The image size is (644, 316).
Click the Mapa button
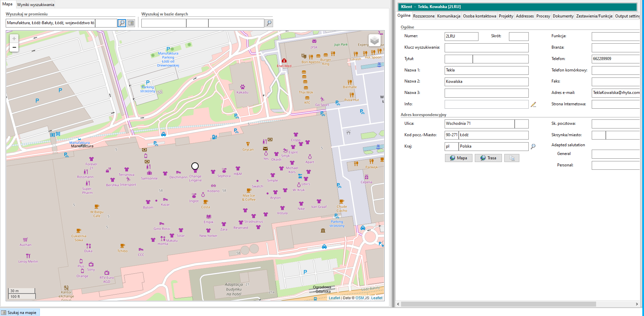point(458,158)
